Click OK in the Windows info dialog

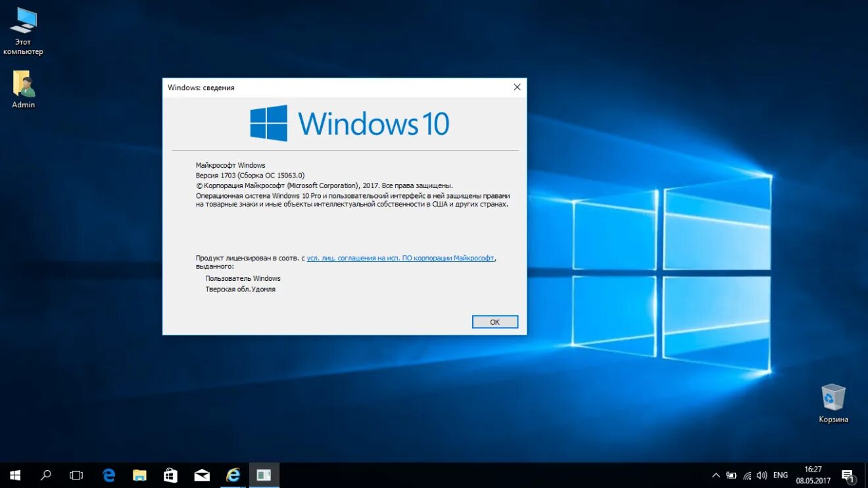[495, 322]
